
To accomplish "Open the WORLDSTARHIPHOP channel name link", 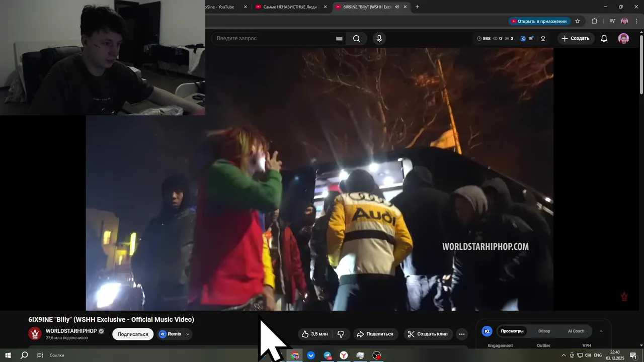I will [71, 331].
